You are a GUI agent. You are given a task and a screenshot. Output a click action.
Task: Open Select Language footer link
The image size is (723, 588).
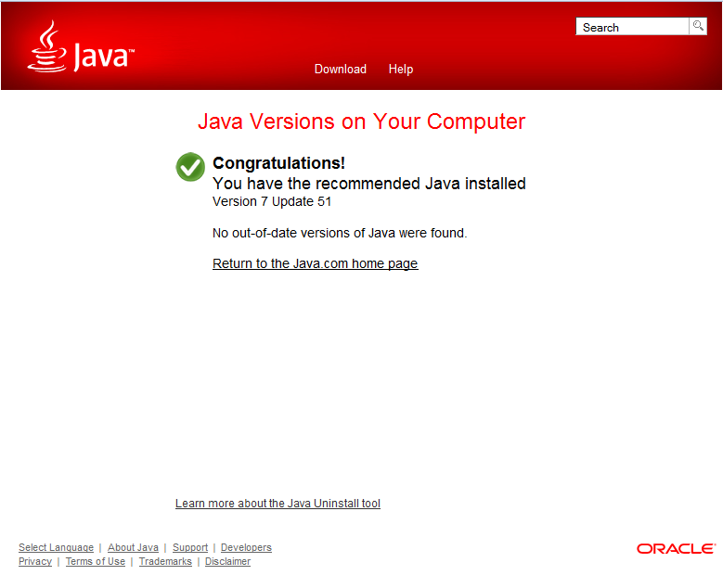tap(56, 547)
